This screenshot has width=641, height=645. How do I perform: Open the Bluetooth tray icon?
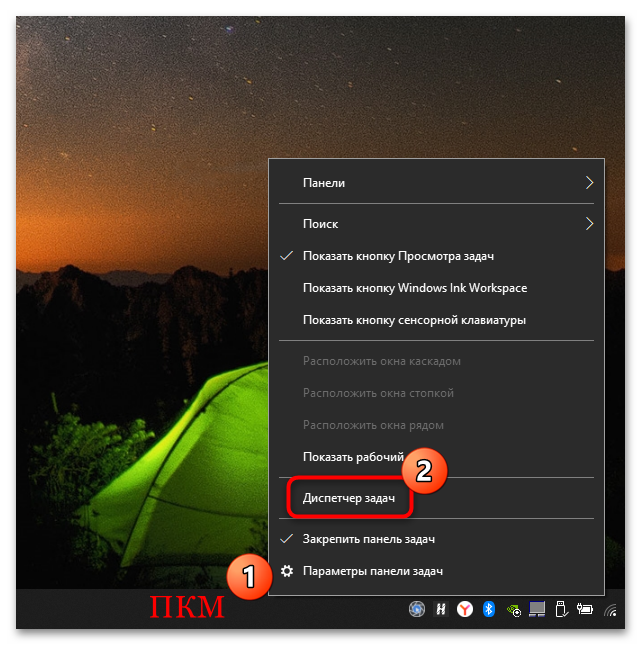(489, 608)
